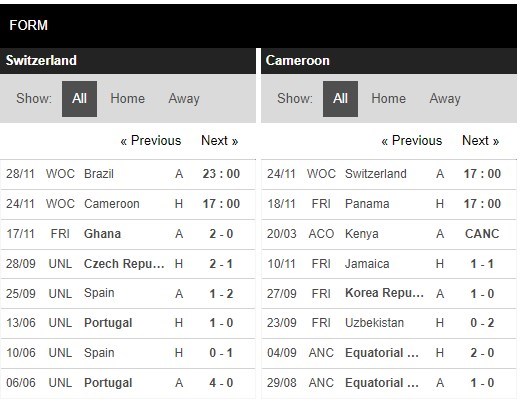The width and height of the screenshot is (523, 407).
Task: Go to Next Cameroon matches
Action: pyautogui.click(x=481, y=141)
